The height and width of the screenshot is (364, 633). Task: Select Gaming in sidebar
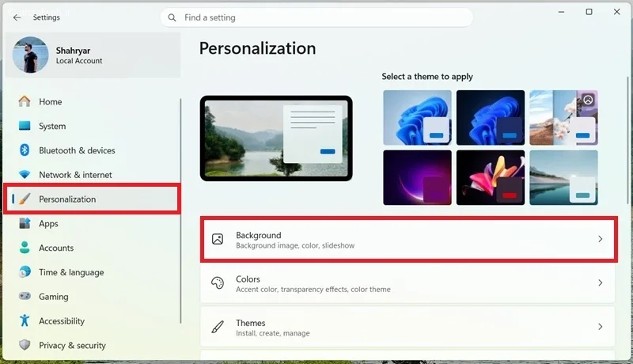point(92,297)
